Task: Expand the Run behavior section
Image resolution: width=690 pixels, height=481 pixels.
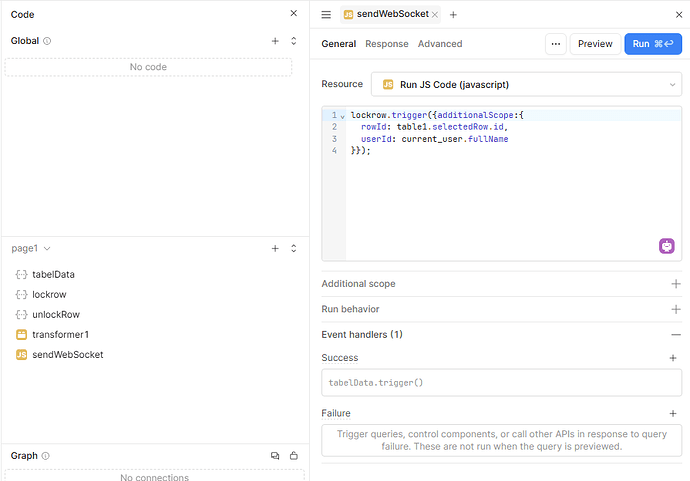Action: pyautogui.click(x=676, y=310)
